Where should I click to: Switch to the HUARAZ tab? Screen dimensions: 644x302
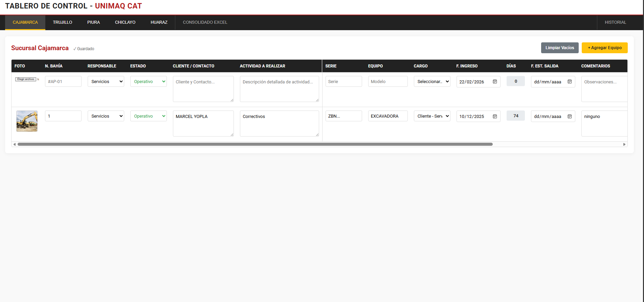pos(159,22)
